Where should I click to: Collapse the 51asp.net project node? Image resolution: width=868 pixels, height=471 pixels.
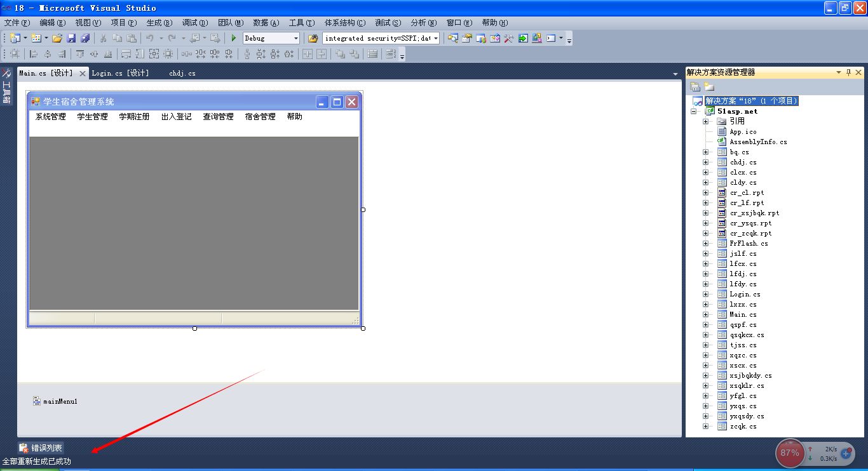coord(694,111)
